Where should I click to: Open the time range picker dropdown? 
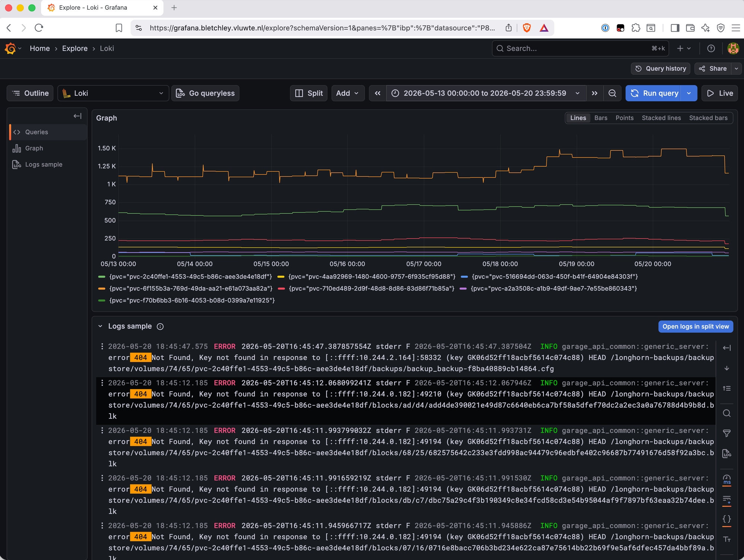coord(486,93)
